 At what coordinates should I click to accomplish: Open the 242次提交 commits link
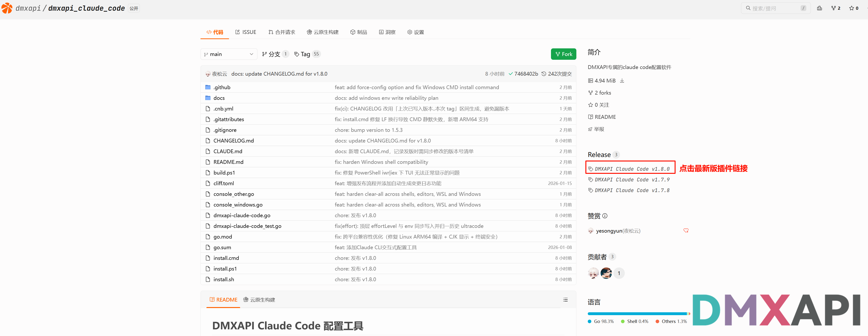tap(557, 74)
